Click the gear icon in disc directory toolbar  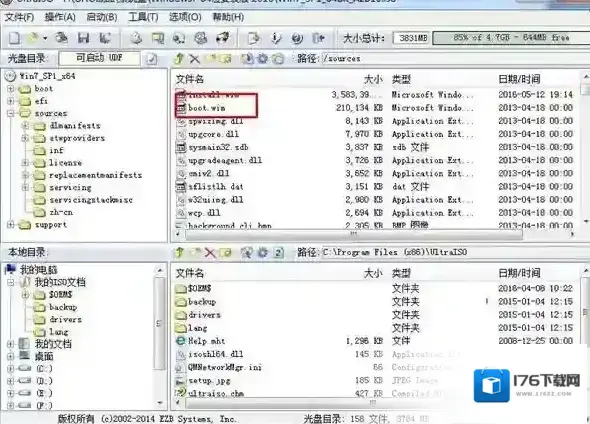(262, 59)
